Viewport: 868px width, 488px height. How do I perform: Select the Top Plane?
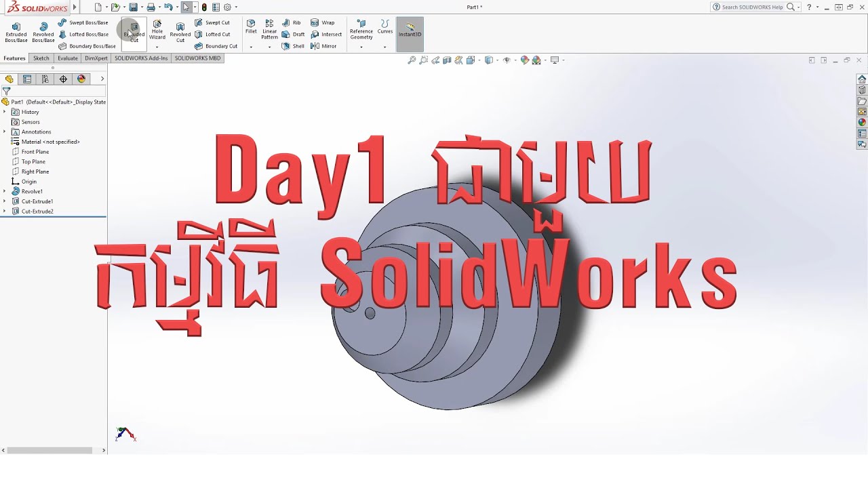[33, 161]
